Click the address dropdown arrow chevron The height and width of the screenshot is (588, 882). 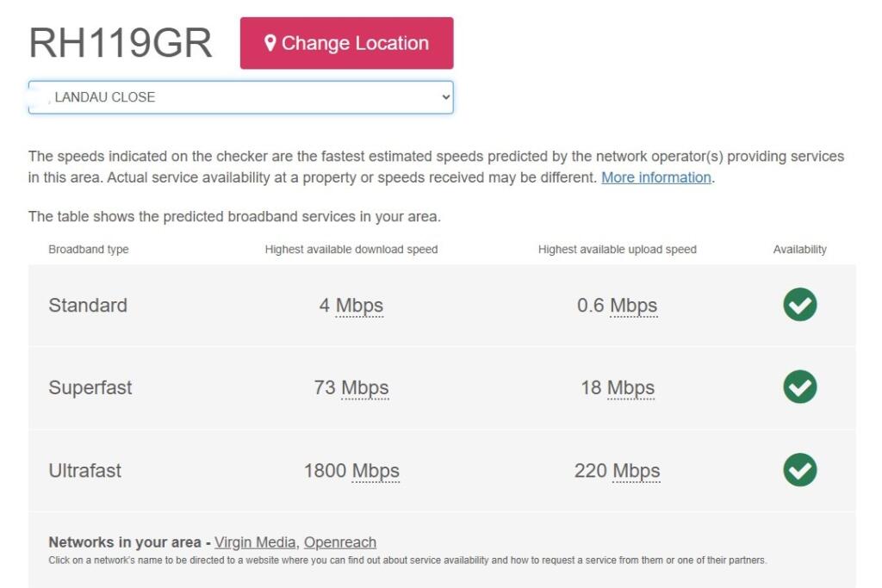[445, 97]
